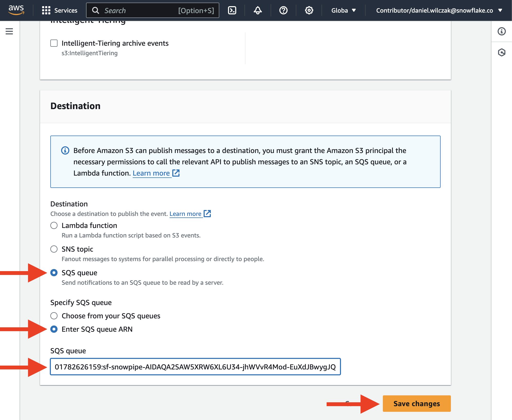The width and height of the screenshot is (512, 420).
Task: Click the Destination section heading
Action: [75, 106]
